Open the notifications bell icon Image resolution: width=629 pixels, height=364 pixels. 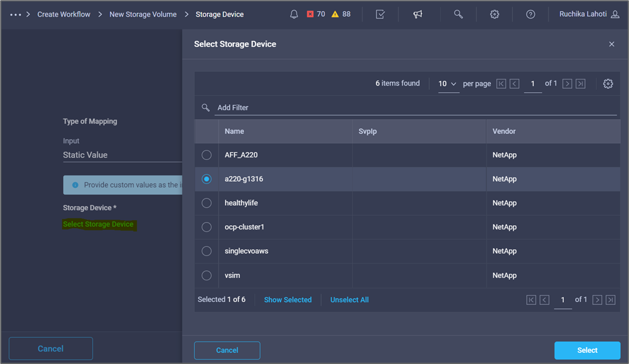click(294, 14)
